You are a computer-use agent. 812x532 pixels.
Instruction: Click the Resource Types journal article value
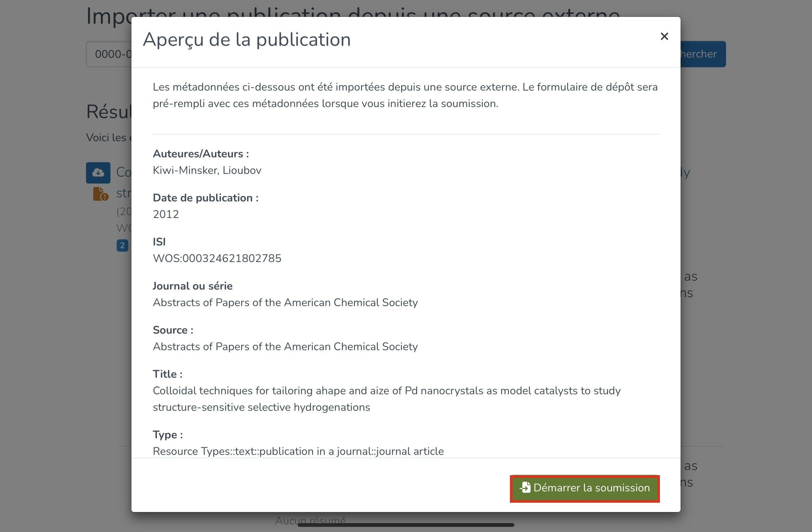[298, 451]
